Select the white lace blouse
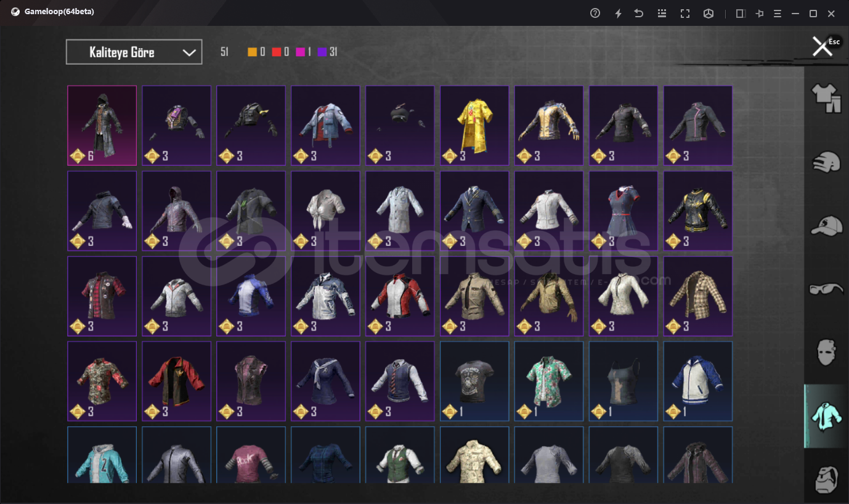 (x=624, y=296)
